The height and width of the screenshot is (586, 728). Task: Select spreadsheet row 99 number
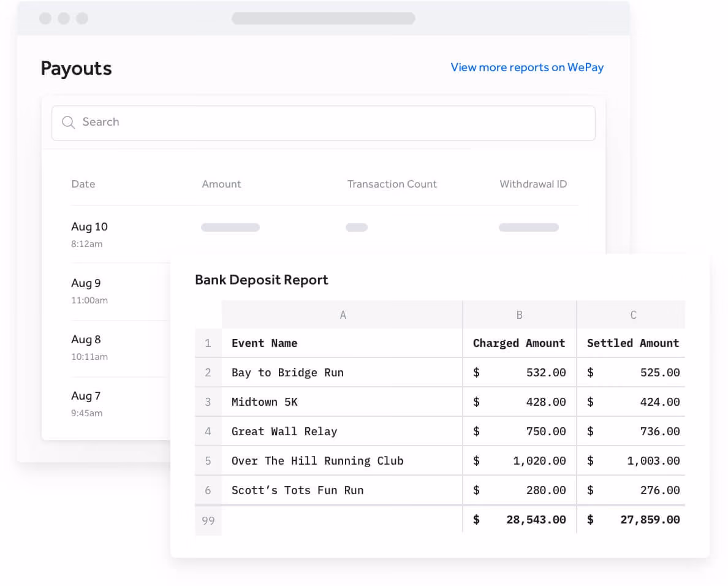208,520
